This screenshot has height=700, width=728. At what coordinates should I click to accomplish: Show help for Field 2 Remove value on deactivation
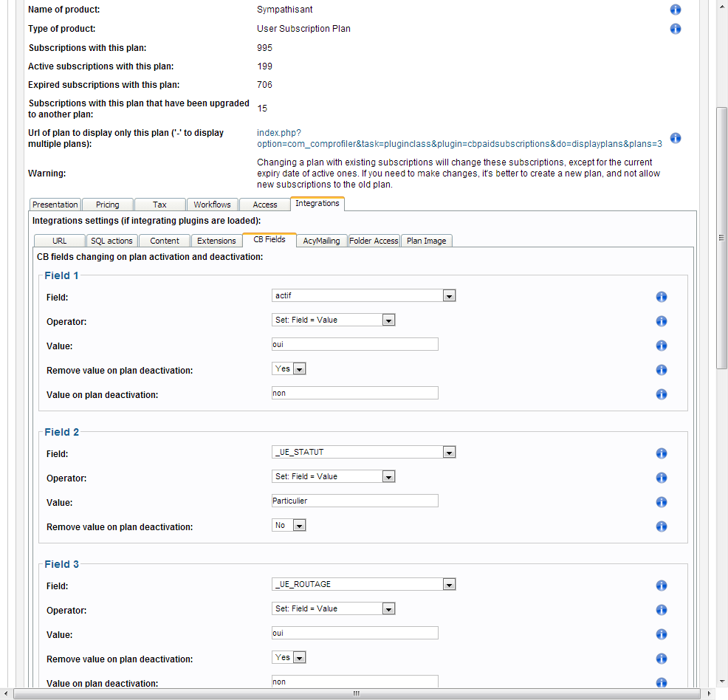[x=661, y=526]
